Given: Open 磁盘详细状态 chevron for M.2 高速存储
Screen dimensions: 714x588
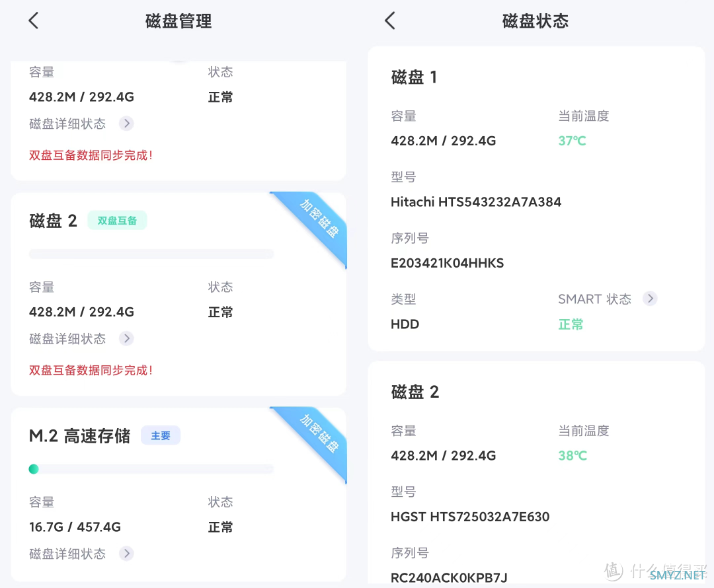Looking at the screenshot, I should tap(126, 553).
